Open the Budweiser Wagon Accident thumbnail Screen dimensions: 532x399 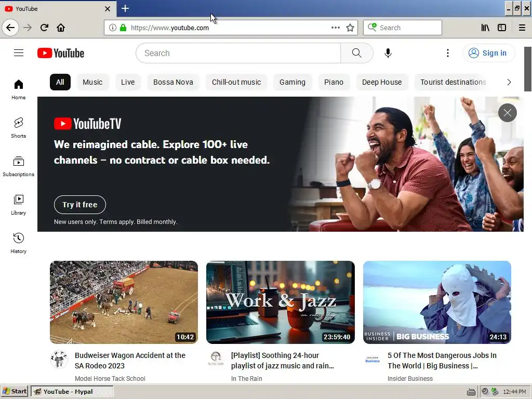click(124, 302)
